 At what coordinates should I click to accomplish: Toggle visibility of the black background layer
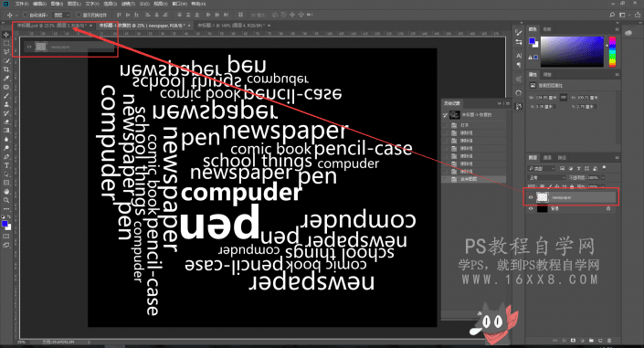[530, 209]
